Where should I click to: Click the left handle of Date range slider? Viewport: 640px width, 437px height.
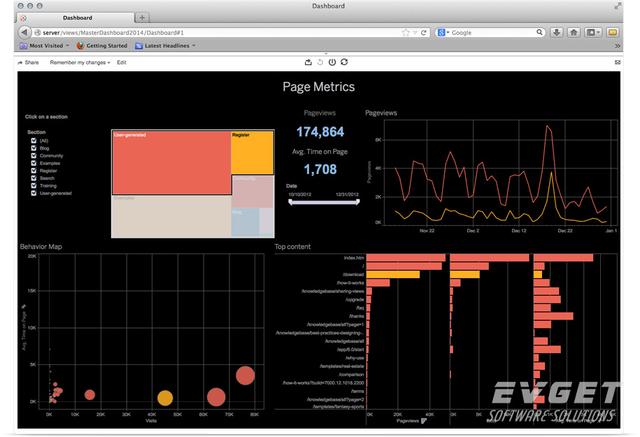click(x=291, y=202)
